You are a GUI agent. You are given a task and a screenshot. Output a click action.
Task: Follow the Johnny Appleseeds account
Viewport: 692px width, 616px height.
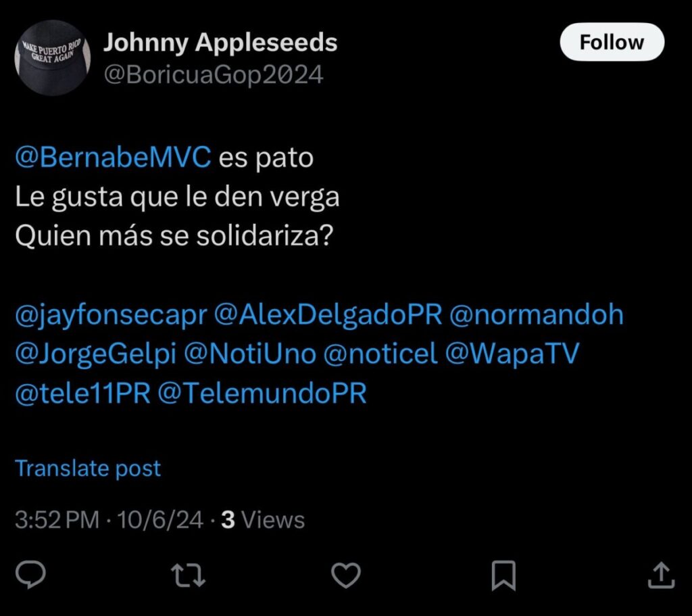pos(612,42)
